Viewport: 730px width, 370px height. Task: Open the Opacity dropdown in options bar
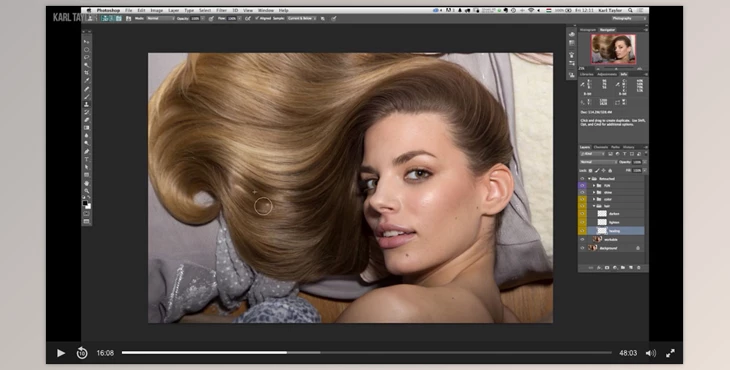[203, 19]
